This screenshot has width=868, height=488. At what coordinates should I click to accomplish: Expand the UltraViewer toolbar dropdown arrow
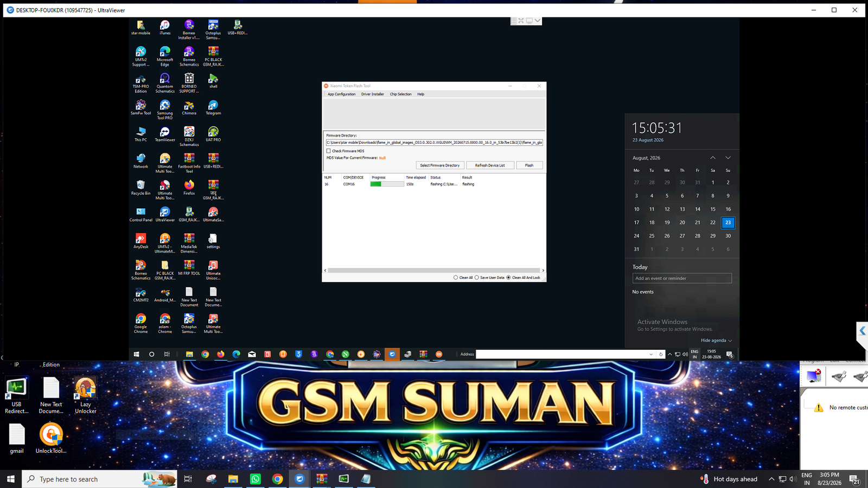pyautogui.click(x=537, y=21)
